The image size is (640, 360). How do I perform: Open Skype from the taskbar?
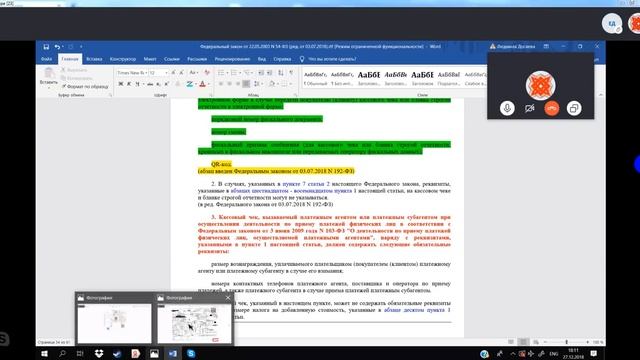pyautogui.click(x=191, y=353)
